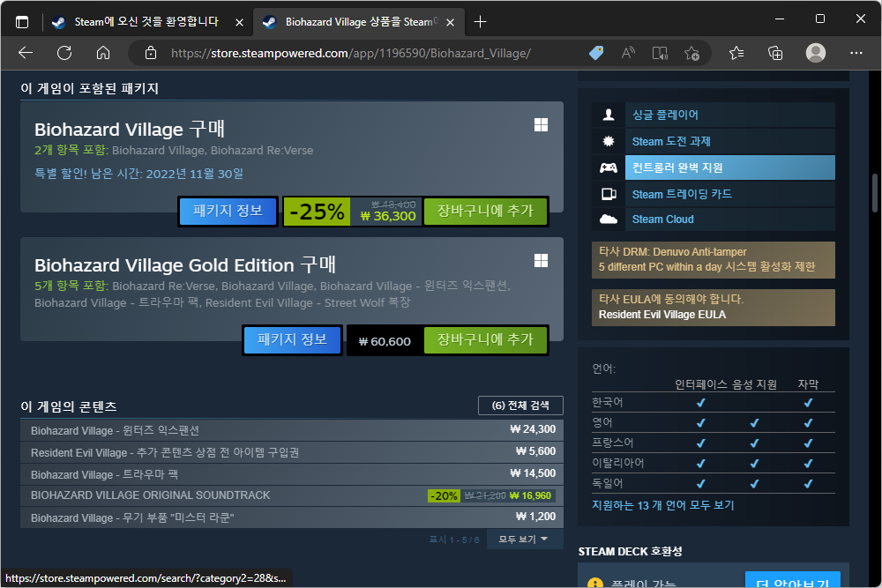Open package info for Biohazard Village
Viewport: 882px width, 588px height.
point(228,211)
